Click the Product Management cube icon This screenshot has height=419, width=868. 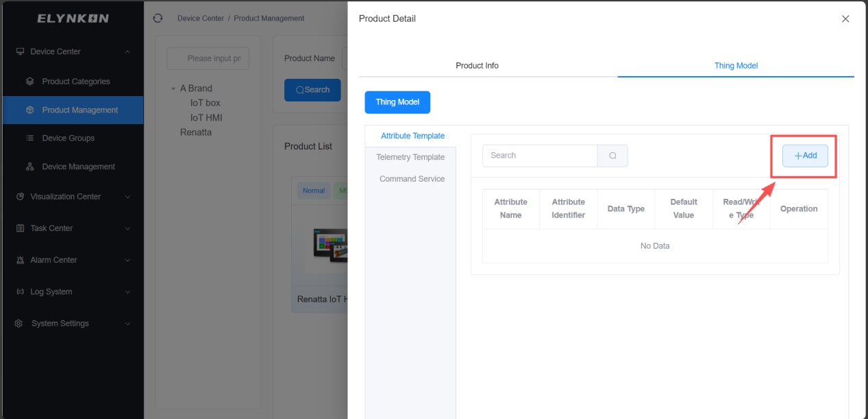click(x=29, y=110)
